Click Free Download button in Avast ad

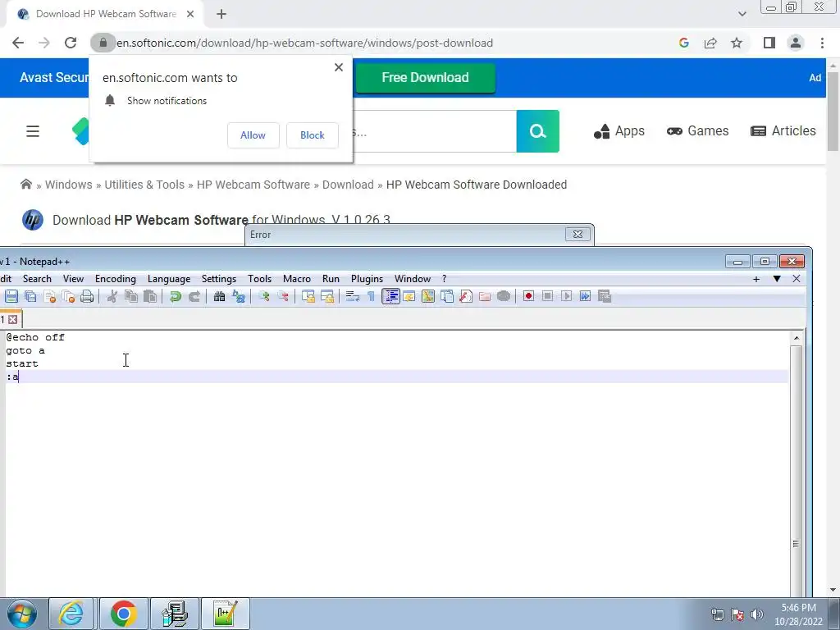click(426, 78)
